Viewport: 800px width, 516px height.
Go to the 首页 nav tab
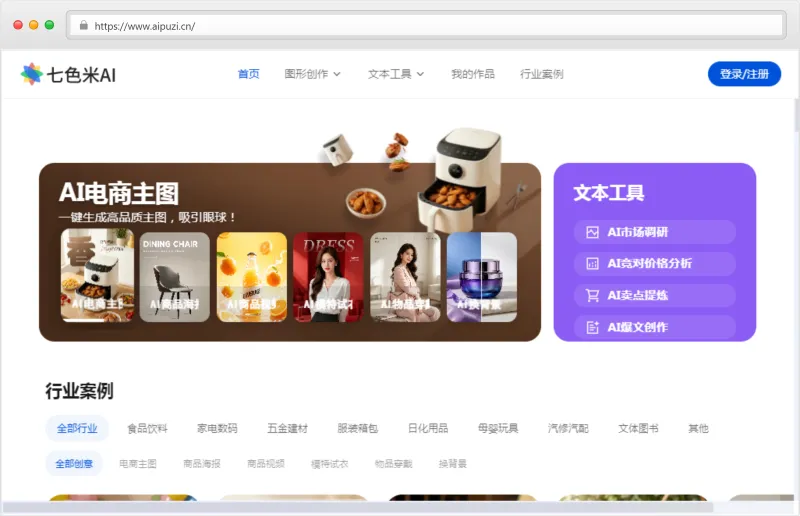click(248, 74)
